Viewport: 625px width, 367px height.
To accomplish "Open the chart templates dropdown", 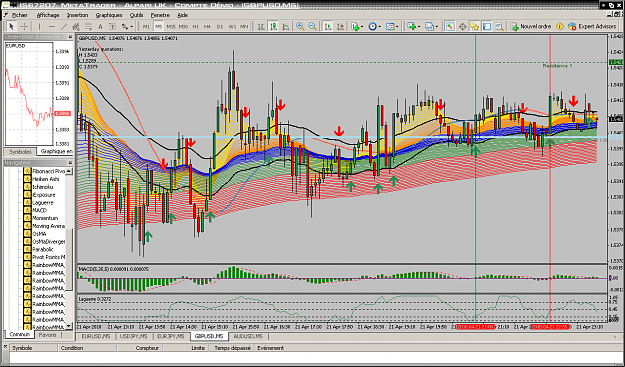I will [x=392, y=27].
